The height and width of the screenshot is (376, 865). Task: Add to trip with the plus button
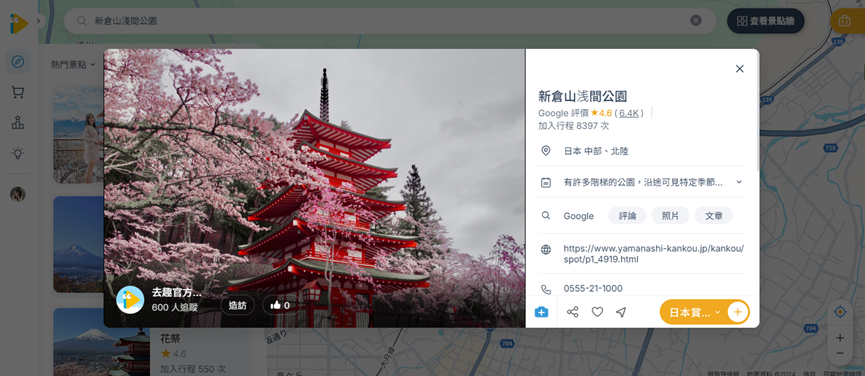coord(738,312)
